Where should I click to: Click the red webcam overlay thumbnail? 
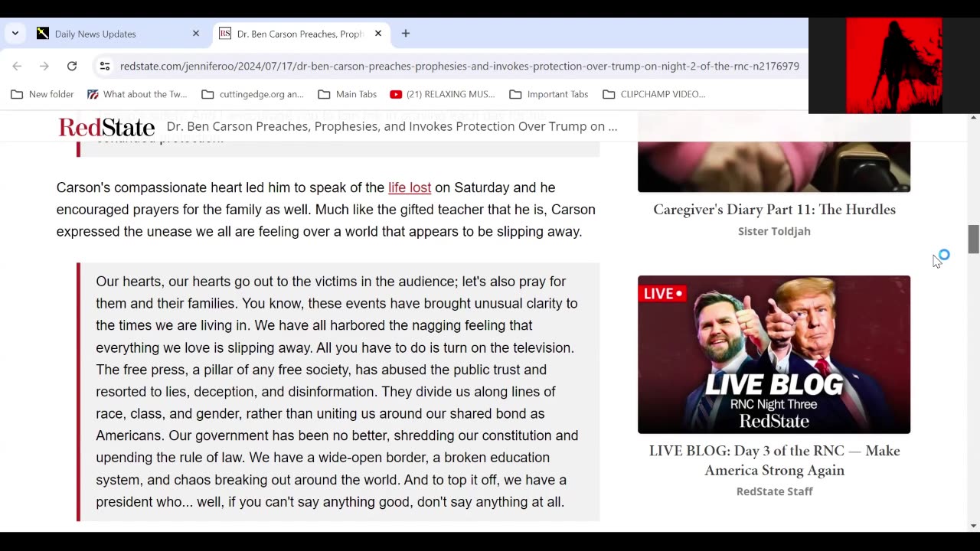click(894, 66)
